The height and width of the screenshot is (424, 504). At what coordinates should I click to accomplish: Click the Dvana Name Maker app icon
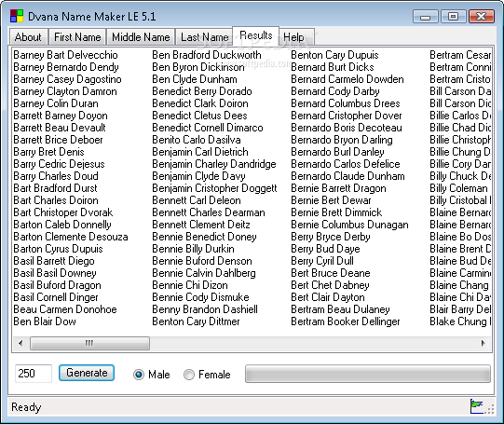[17, 16]
